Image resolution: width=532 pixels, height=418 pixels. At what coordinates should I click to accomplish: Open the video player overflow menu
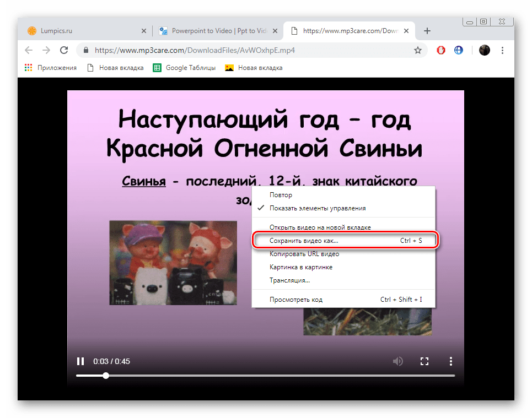[451, 361]
